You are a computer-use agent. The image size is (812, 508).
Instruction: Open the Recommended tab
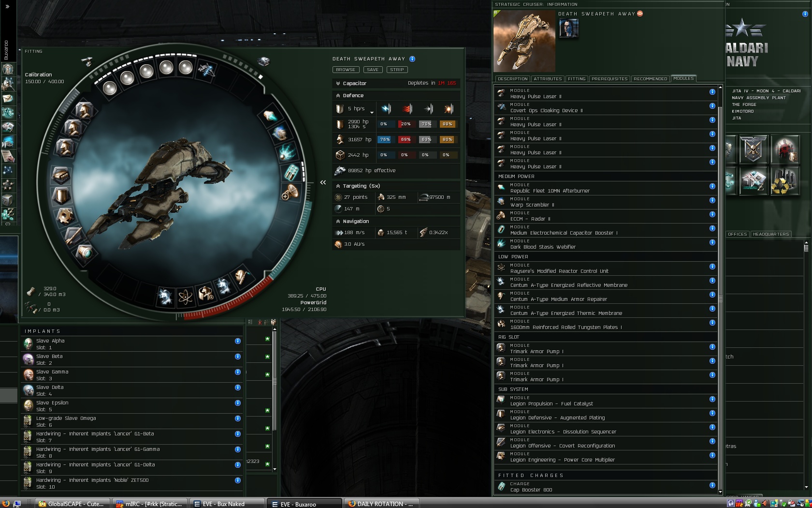click(651, 79)
